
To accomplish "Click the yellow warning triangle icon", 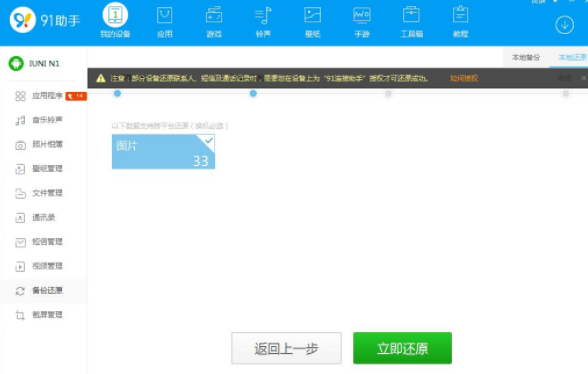I will click(x=100, y=78).
